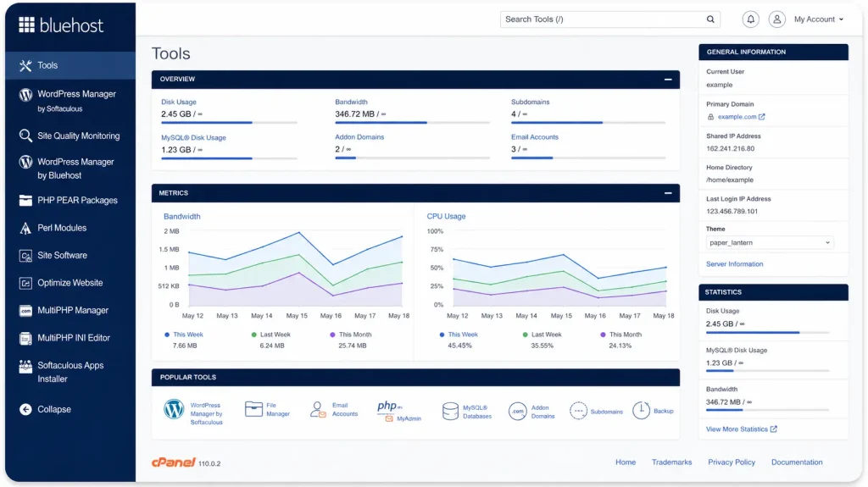Screen dimensions: 868x487
Task: Collapse the sidebar with the arrow icon
Action: click(x=25, y=410)
